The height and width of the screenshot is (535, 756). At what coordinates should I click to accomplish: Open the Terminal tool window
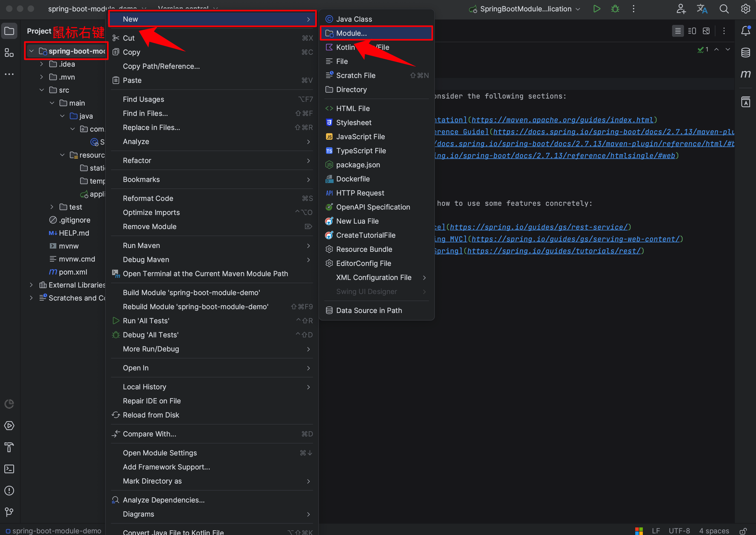click(x=9, y=469)
